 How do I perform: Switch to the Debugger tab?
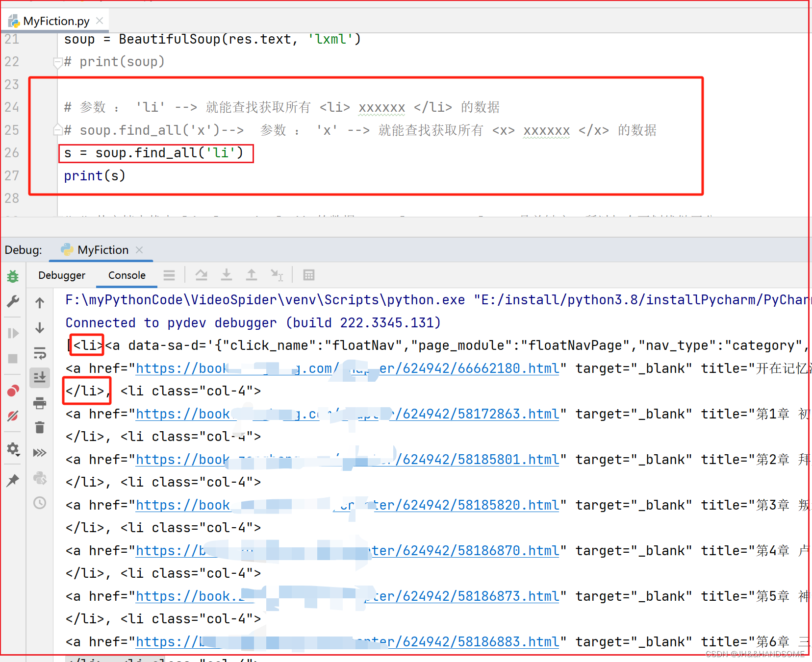click(x=62, y=275)
